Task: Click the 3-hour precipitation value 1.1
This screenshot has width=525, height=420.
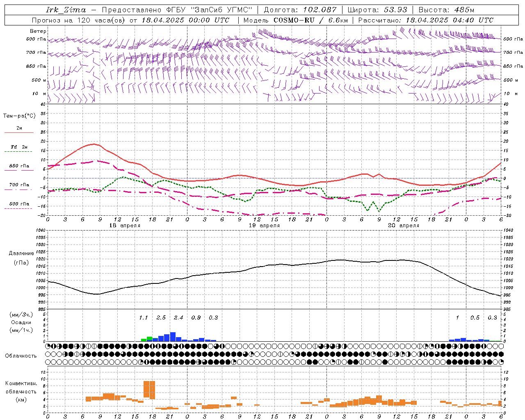Action: (143, 317)
